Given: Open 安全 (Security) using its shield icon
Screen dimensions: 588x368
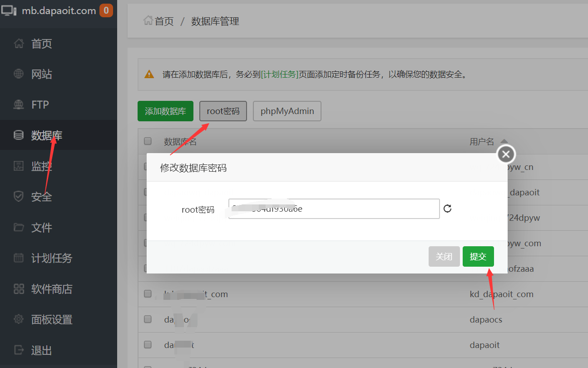Looking at the screenshot, I should pyautogui.click(x=18, y=196).
